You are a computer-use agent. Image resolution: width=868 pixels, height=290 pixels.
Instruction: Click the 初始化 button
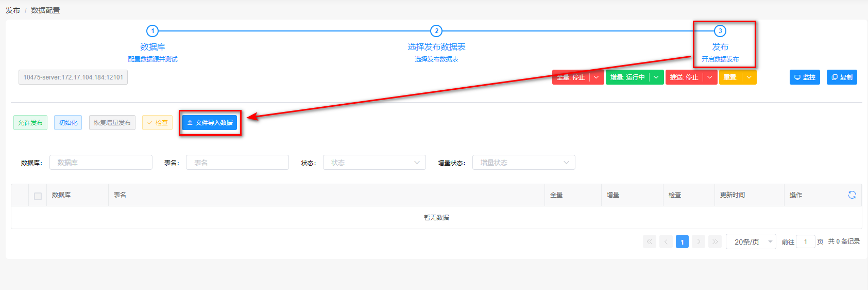[68, 123]
